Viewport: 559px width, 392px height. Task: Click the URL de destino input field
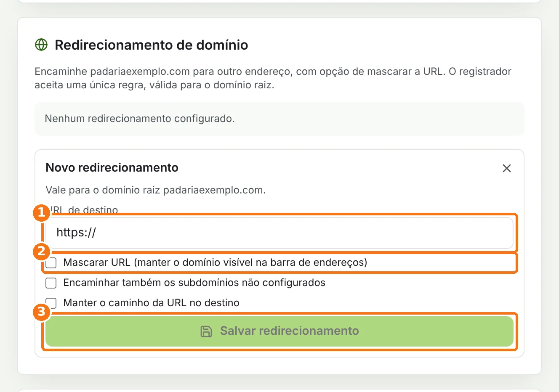(x=279, y=233)
